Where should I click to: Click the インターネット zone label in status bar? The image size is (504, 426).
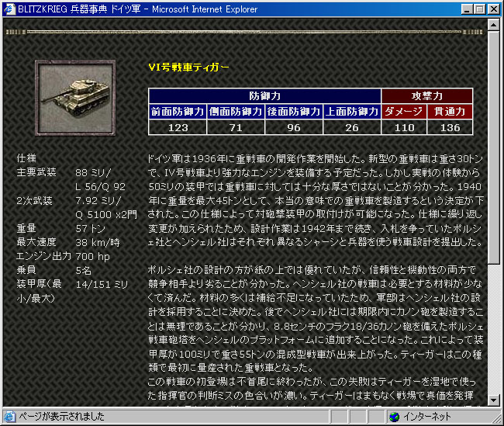[x=426, y=417]
